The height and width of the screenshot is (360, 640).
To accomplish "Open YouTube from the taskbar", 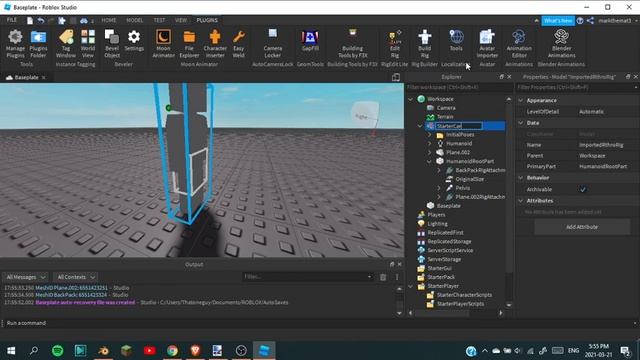I will coord(149,350).
